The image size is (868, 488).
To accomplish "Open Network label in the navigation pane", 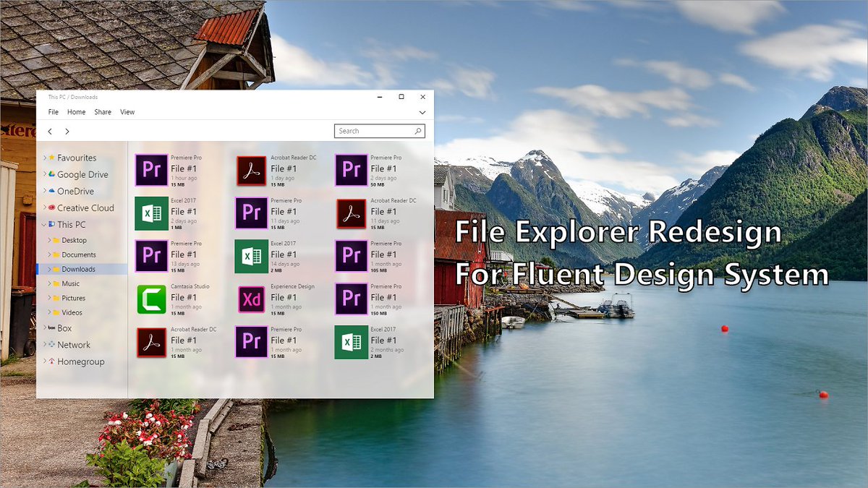I will pos(74,345).
